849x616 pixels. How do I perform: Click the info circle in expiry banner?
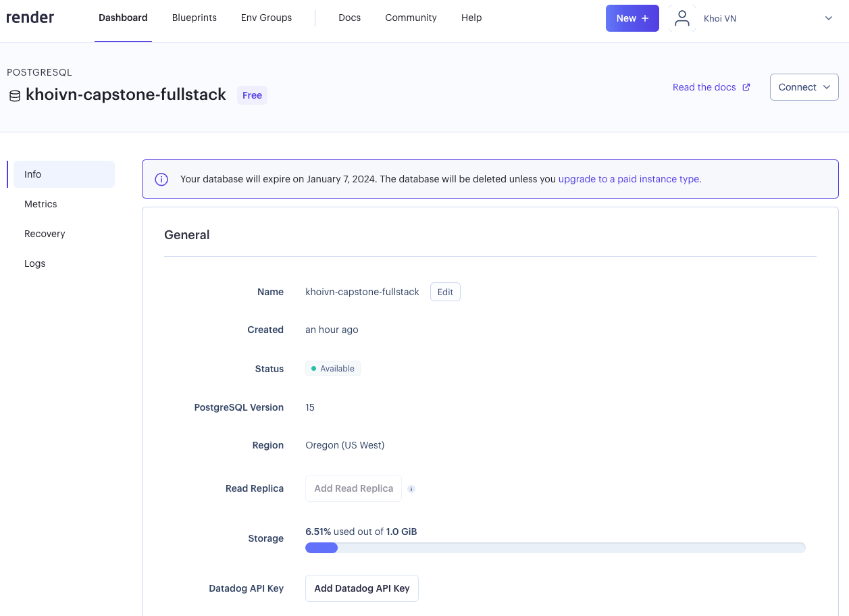[161, 179]
